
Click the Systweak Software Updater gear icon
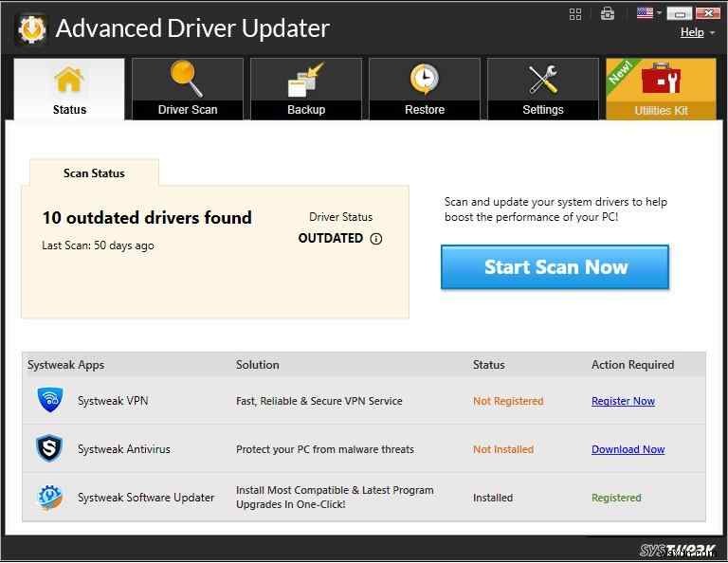pyautogui.click(x=49, y=497)
